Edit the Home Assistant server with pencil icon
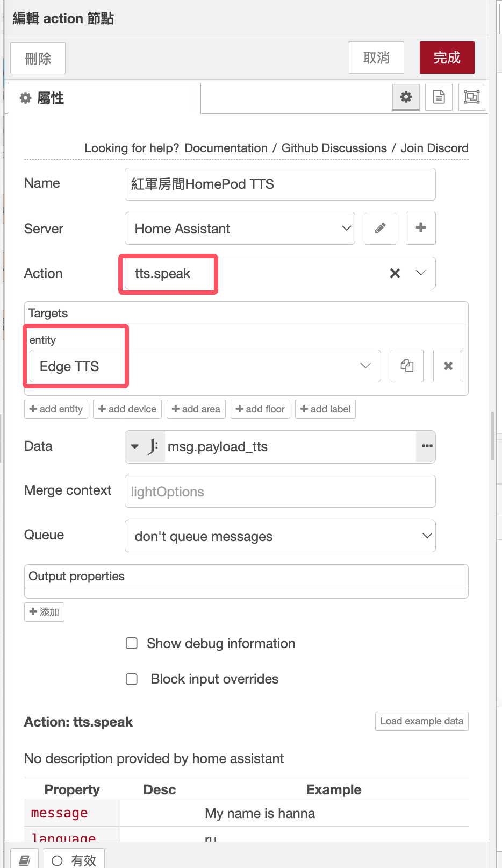502x868 pixels. [x=380, y=229]
